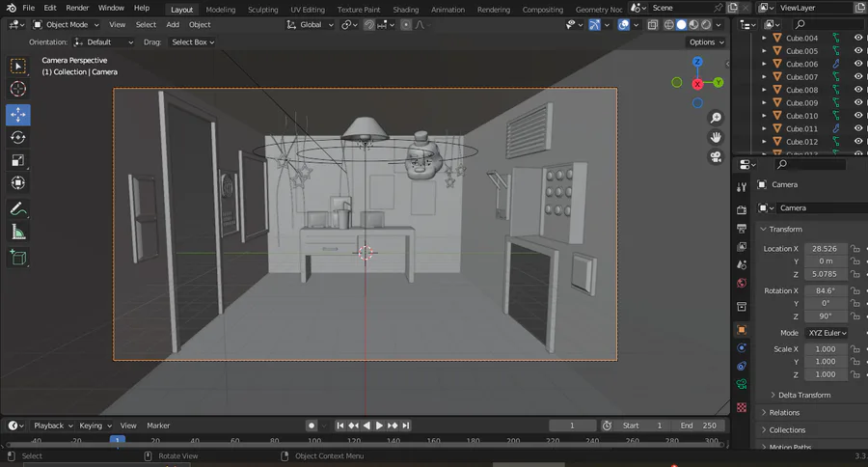Open the Object Mode dropdown
The width and height of the screenshot is (868, 467).
(x=66, y=25)
